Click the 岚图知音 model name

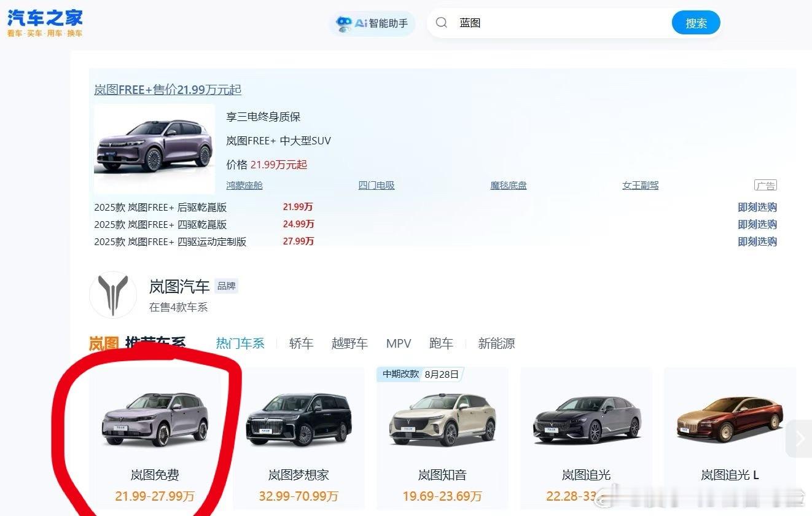[x=442, y=475]
